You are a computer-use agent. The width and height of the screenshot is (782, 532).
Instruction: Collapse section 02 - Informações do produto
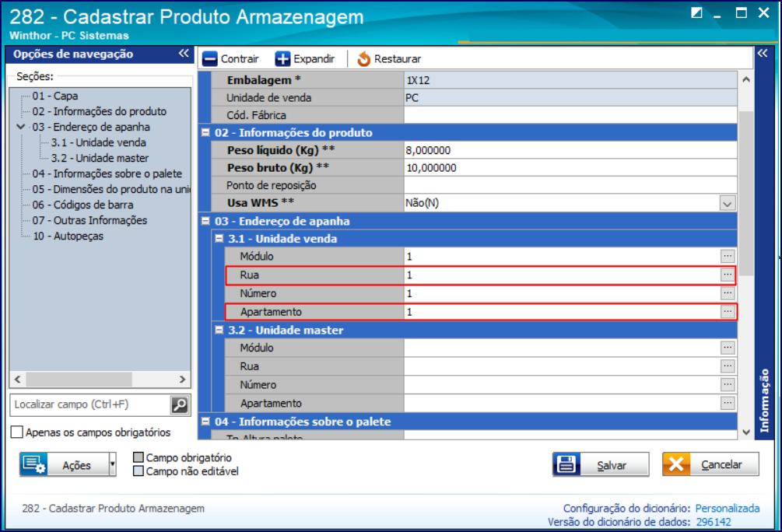pos(205,132)
